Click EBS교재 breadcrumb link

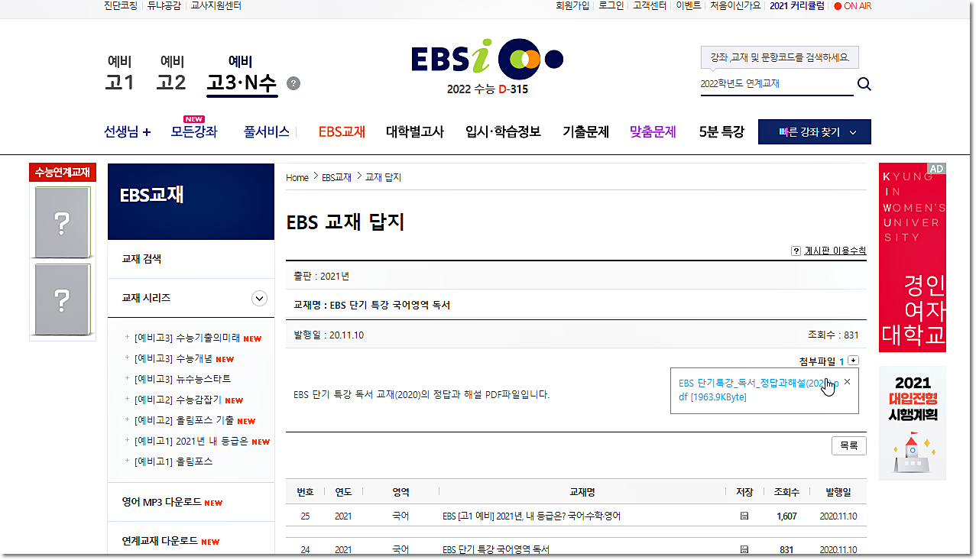tap(337, 177)
